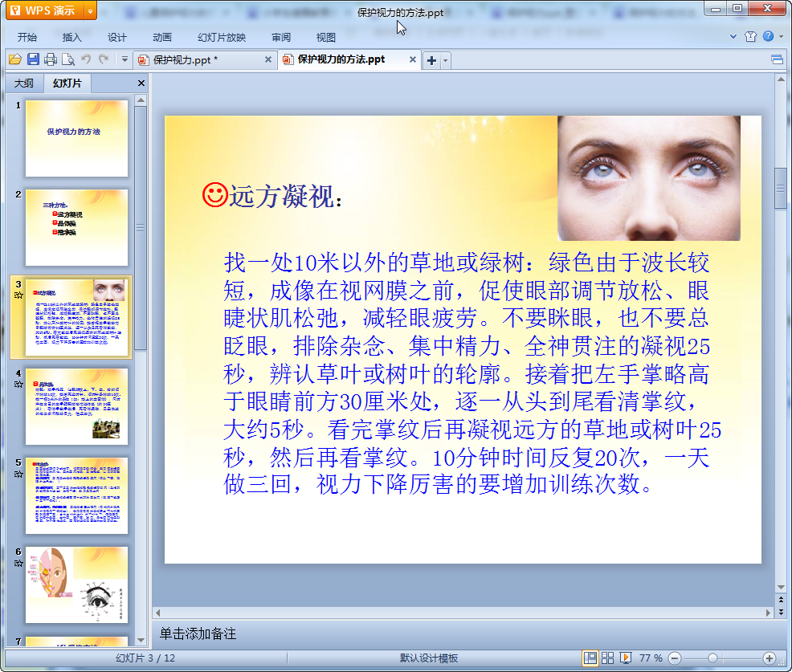Open the 审阅 ribbon tab
Image resolution: width=792 pixels, height=672 pixels.
click(281, 38)
